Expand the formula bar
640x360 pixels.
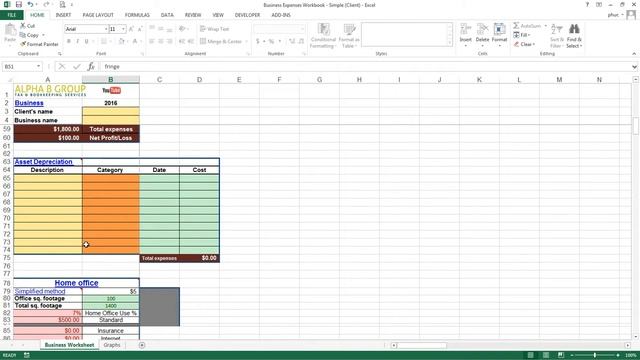(x=634, y=67)
